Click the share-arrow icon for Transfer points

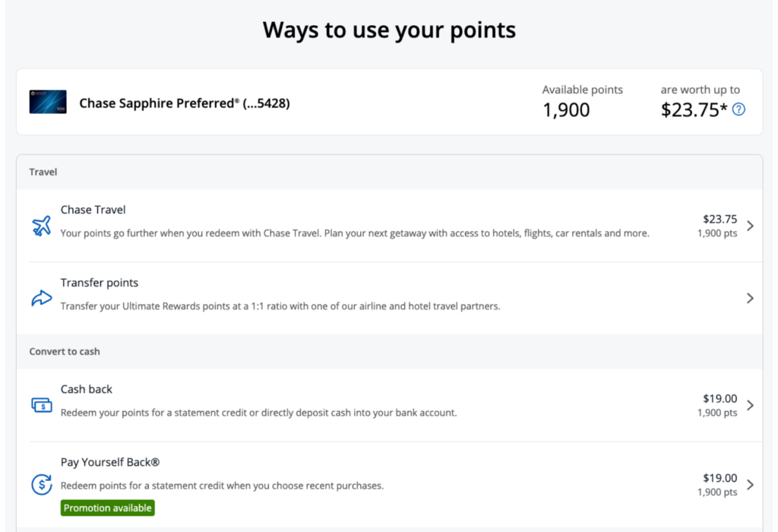(42, 298)
